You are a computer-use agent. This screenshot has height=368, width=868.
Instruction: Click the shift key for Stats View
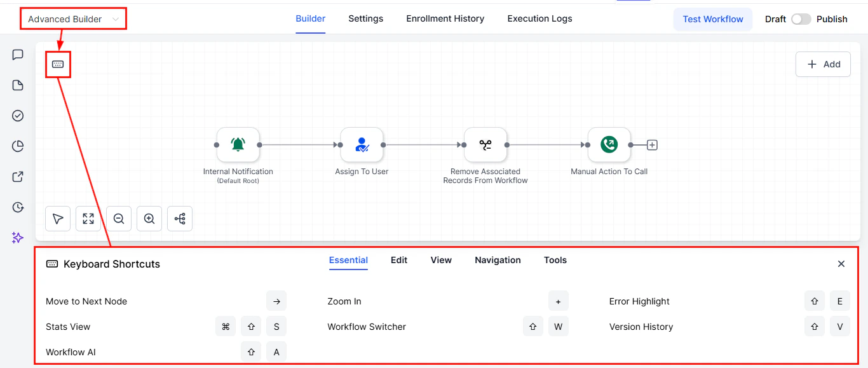click(251, 327)
